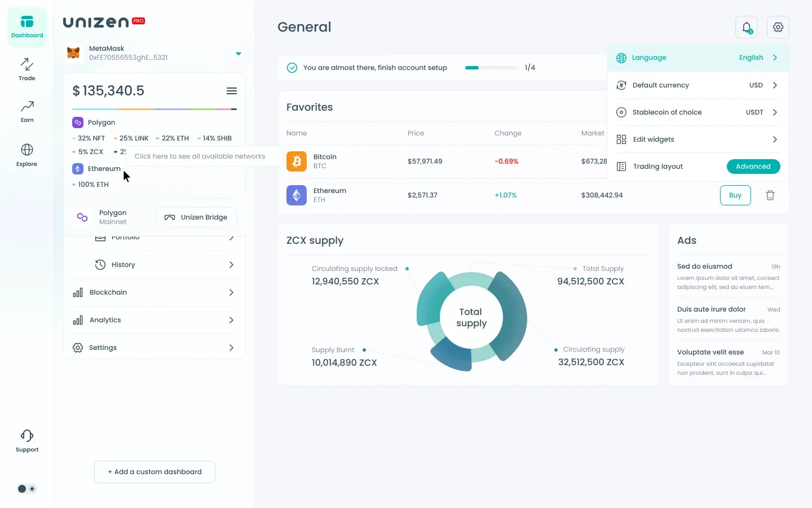812x508 pixels.
Task: Open the History menu item
Action: (x=155, y=265)
